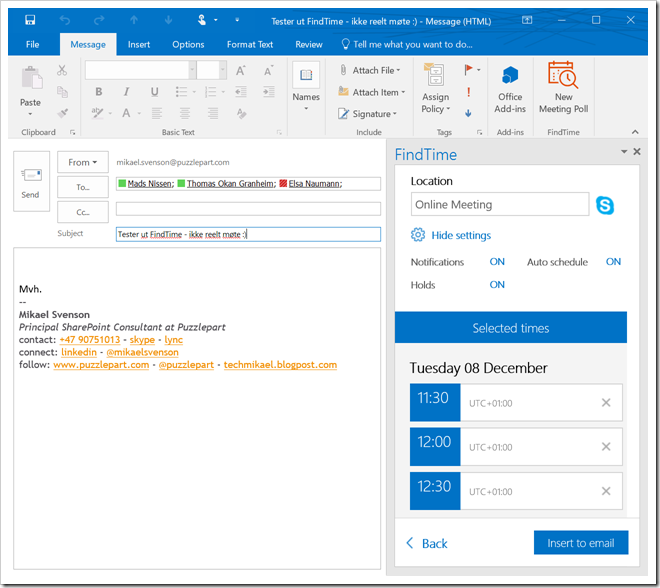Open the Font Color picker

[139, 113]
